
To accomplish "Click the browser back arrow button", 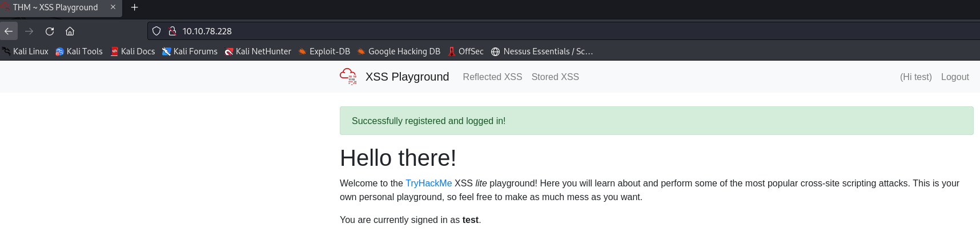I will (9, 31).
